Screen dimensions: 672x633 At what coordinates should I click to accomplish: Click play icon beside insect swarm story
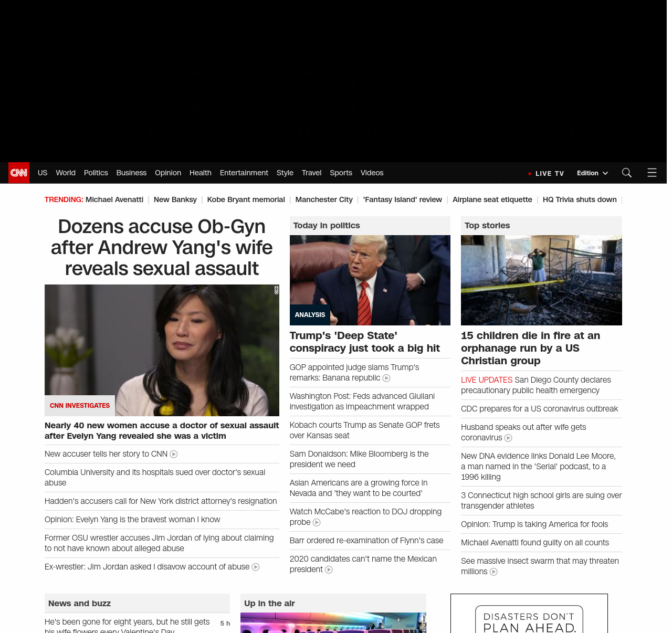(x=493, y=572)
